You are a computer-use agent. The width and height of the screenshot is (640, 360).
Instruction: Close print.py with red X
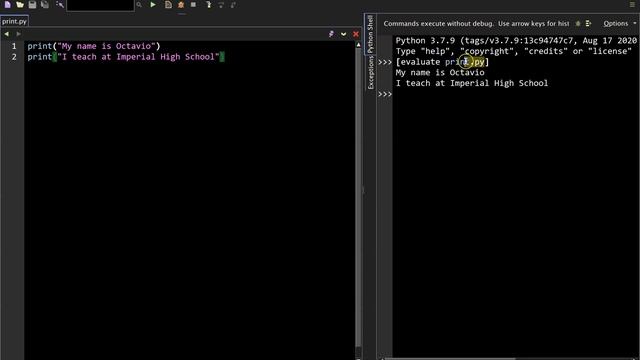pos(356,34)
